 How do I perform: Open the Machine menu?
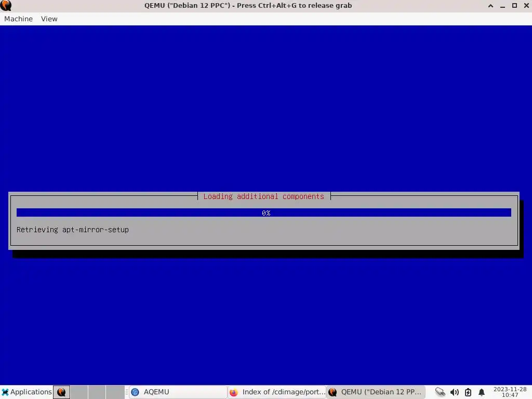(18, 19)
